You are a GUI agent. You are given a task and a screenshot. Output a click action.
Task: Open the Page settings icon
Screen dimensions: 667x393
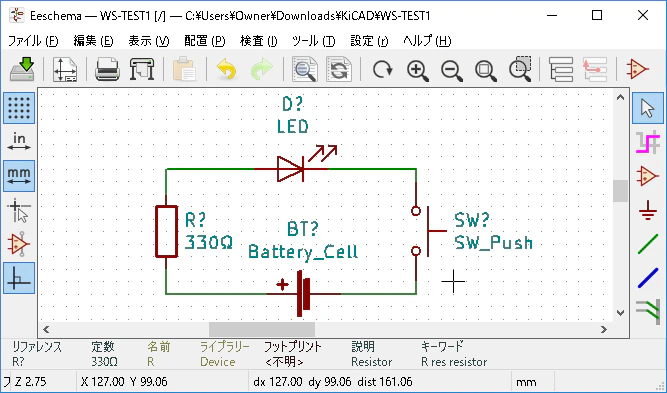point(65,69)
